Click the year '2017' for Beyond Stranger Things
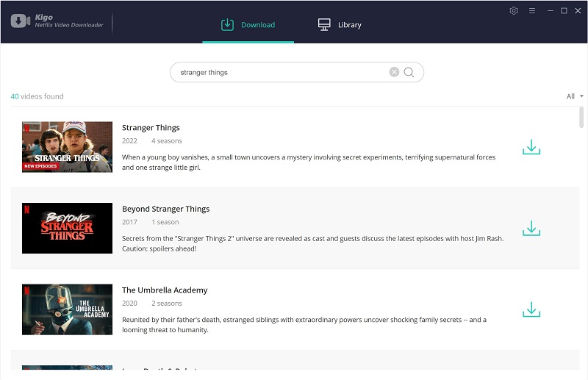 click(x=129, y=222)
